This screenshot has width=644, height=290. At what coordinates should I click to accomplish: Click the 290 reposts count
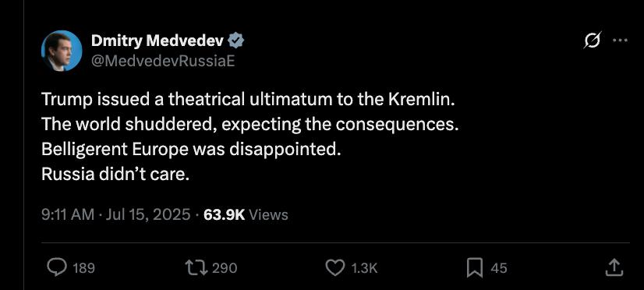[x=225, y=268]
